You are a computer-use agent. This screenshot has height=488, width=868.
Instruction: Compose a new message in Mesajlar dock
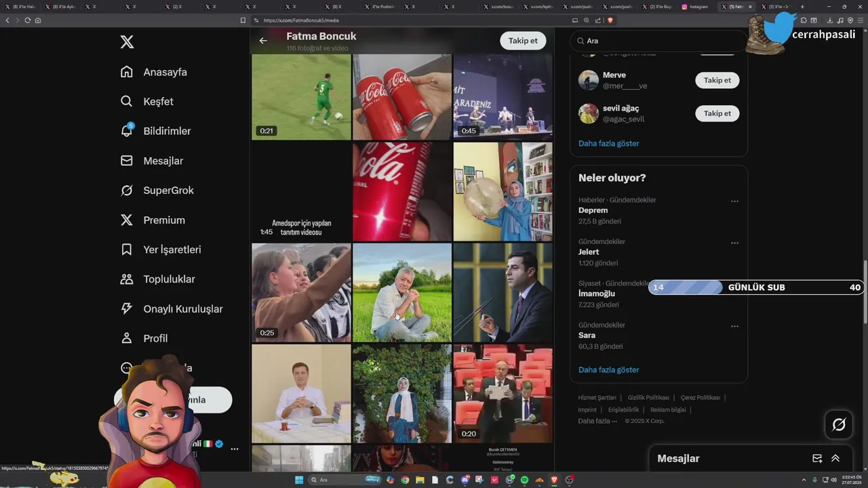(x=817, y=459)
